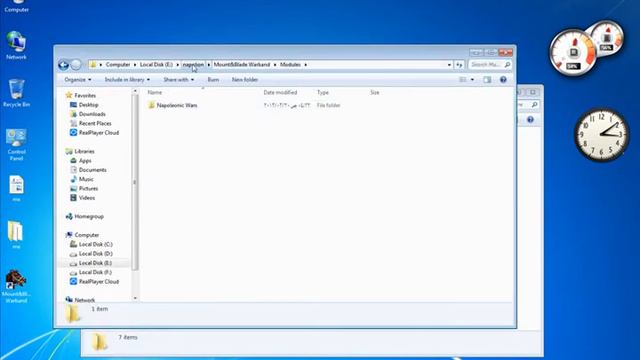The image size is (640, 360).
Task: Select the Recycle Bin desktop icon
Action: [16, 93]
